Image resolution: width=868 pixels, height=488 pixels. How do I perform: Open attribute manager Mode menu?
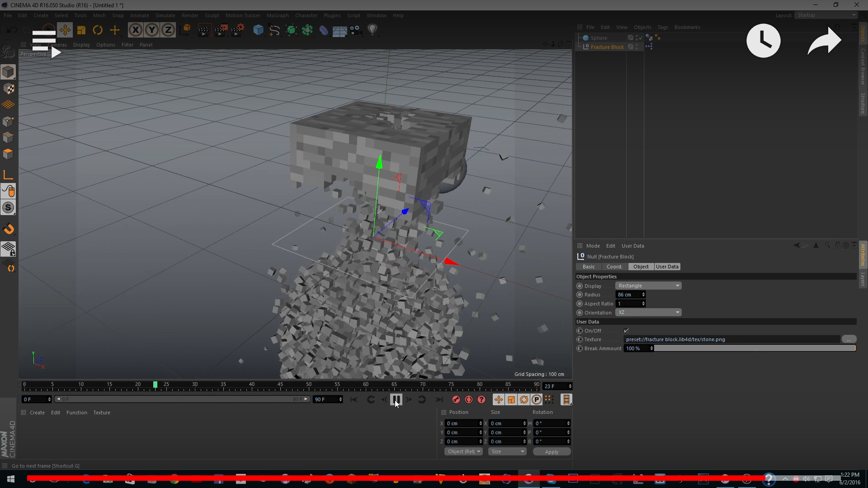click(x=593, y=246)
